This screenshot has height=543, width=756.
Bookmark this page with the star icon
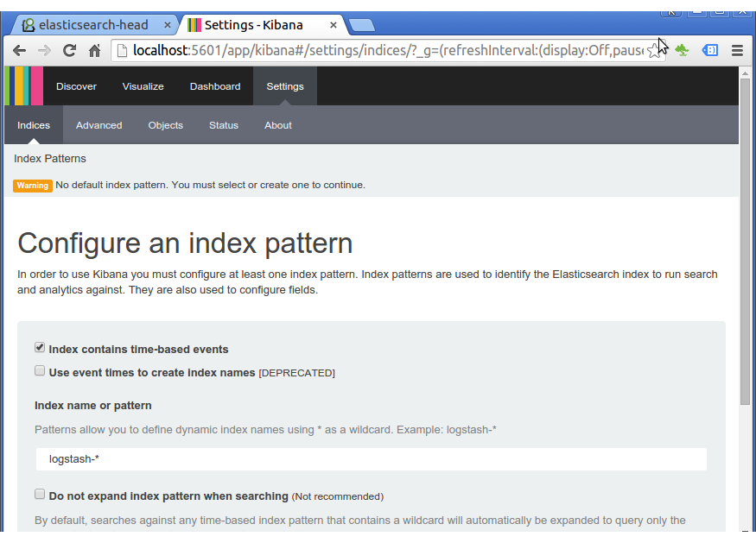(654, 51)
